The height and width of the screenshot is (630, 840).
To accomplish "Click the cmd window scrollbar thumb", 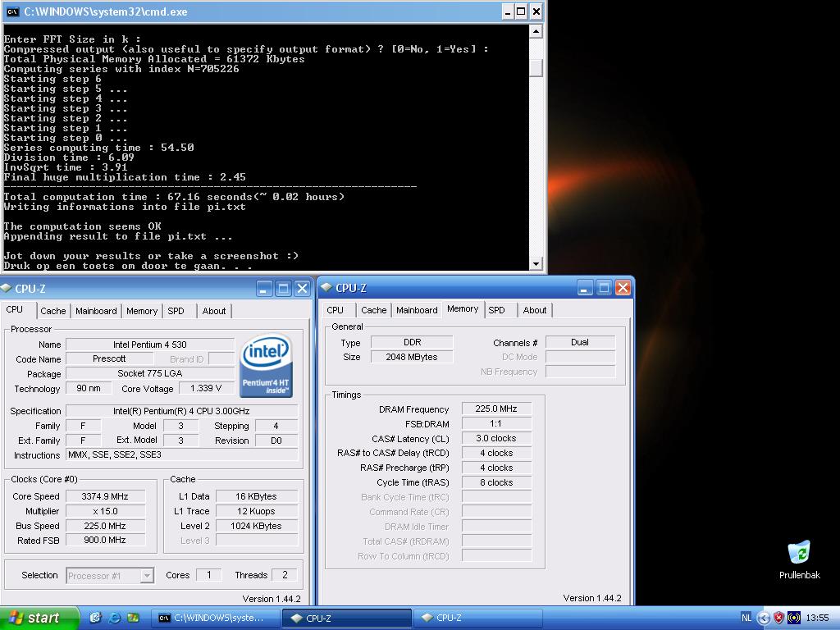I will click(x=536, y=68).
